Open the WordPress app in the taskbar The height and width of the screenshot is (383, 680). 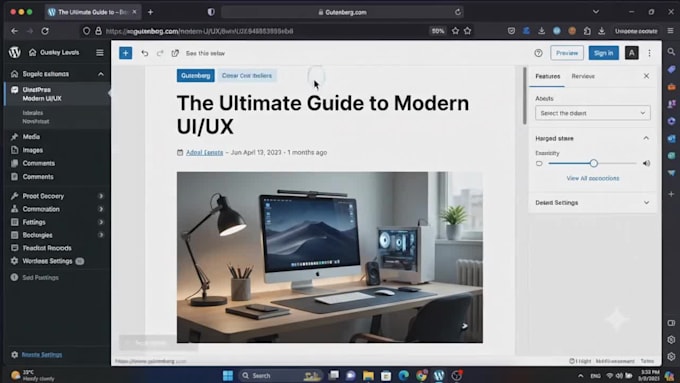click(x=439, y=375)
